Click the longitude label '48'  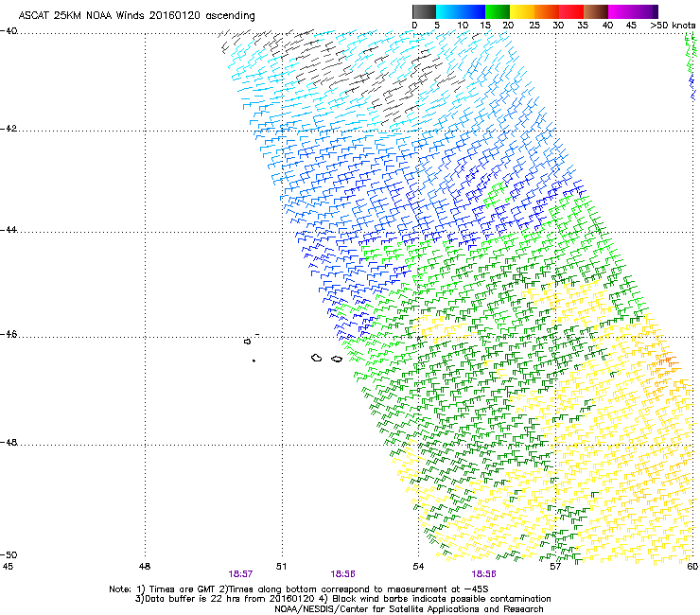pyautogui.click(x=145, y=567)
